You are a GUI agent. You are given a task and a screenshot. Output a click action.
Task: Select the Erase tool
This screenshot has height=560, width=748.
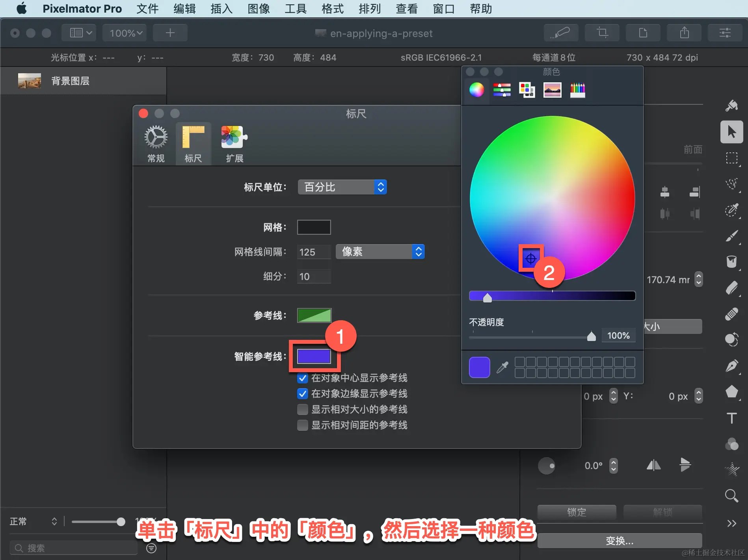[x=732, y=288]
